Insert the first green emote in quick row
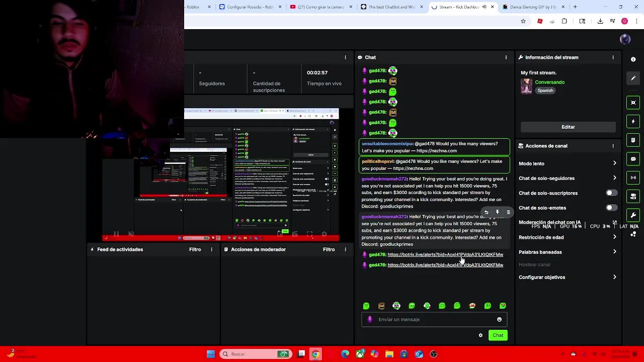 pos(366,306)
